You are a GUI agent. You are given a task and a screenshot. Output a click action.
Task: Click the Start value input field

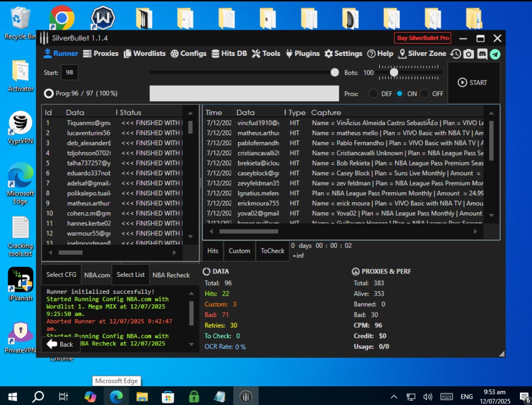click(x=69, y=72)
